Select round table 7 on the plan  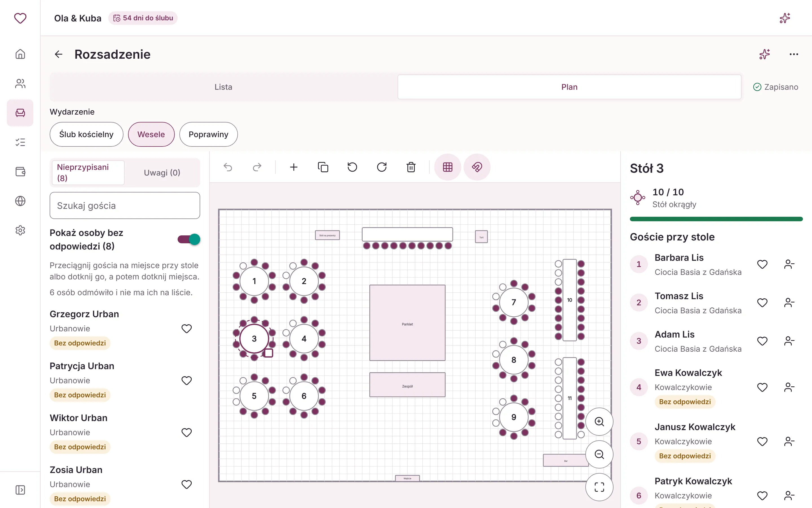tap(513, 302)
